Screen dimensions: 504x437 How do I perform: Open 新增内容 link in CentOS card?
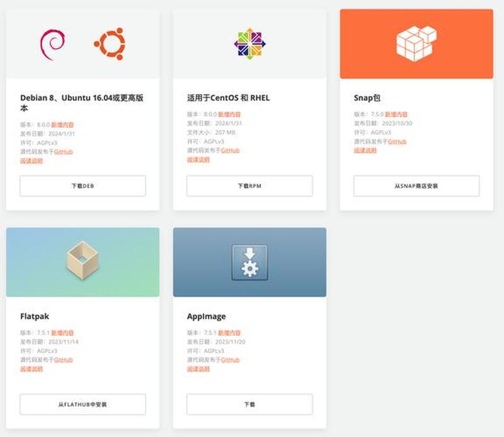click(x=229, y=115)
